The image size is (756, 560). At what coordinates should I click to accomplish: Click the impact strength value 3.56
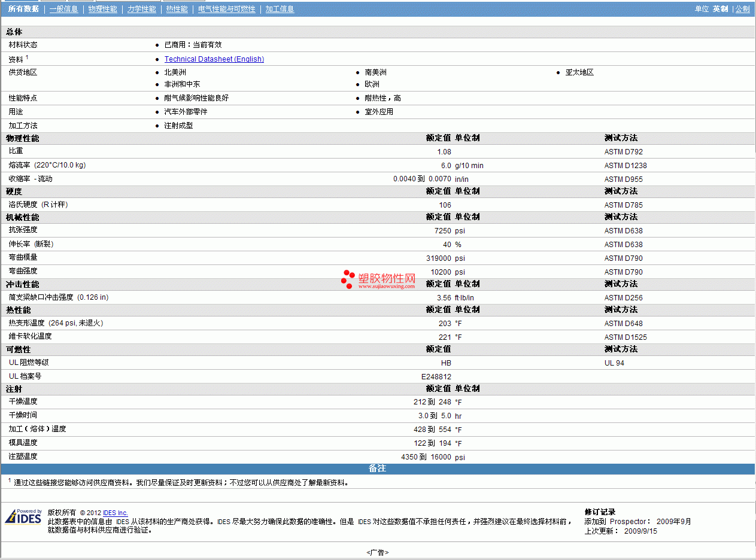[444, 298]
